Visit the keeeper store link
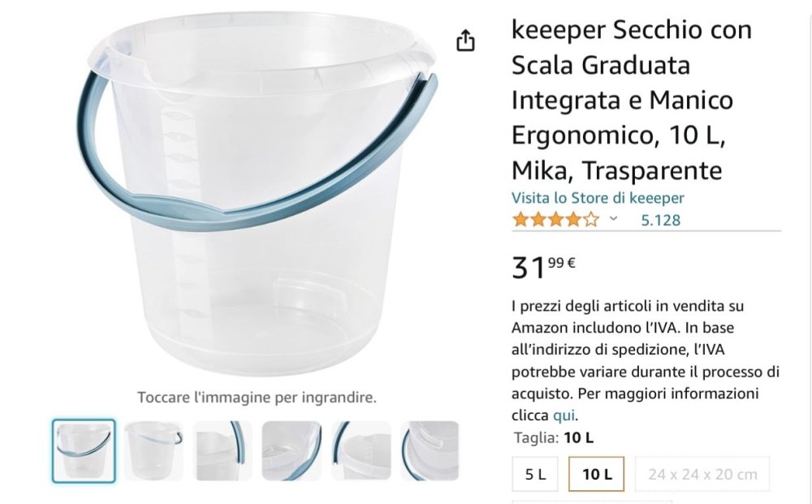The image size is (812, 504). click(x=598, y=198)
